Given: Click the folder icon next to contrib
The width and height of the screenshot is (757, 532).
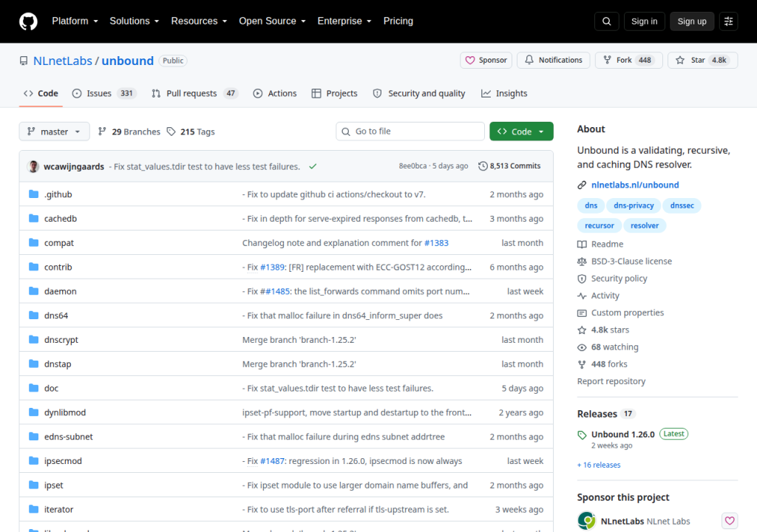Looking at the screenshot, I should [33, 267].
